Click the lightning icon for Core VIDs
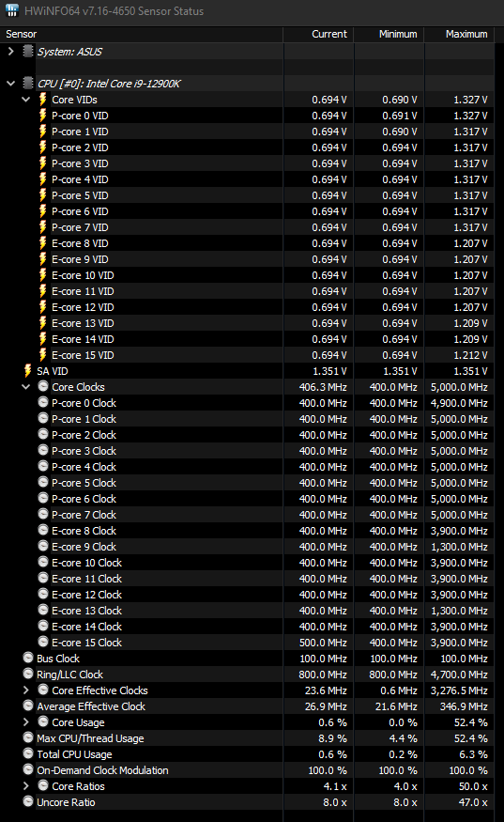504x822 pixels. click(43, 99)
